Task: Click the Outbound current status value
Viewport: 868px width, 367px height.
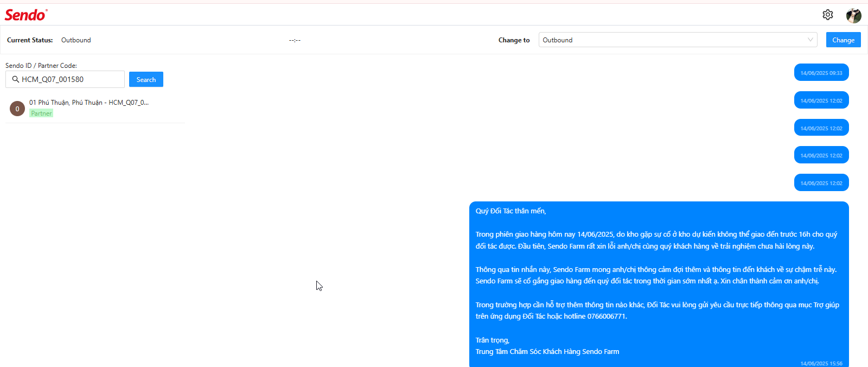Action: 76,40
